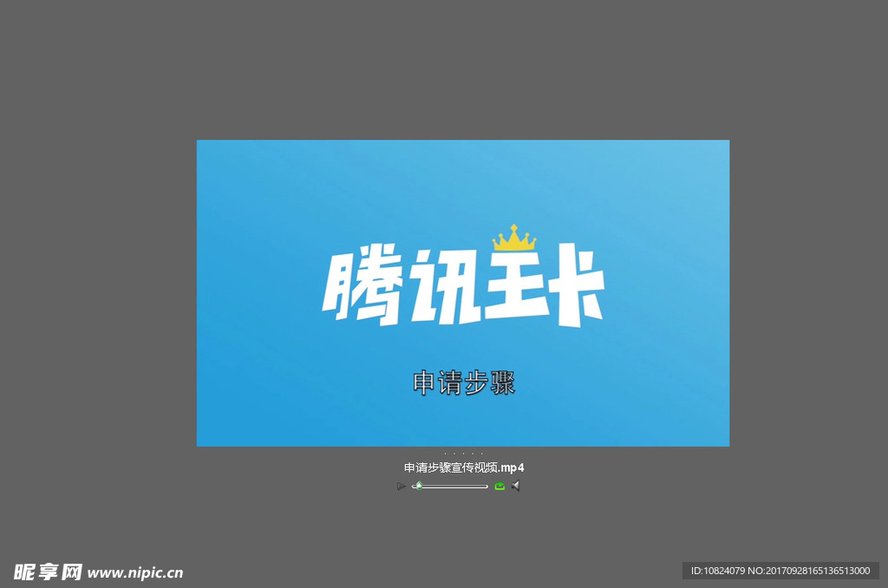Image resolution: width=888 pixels, height=588 pixels.
Task: Click the video preview thumbnail
Action: (x=462, y=292)
